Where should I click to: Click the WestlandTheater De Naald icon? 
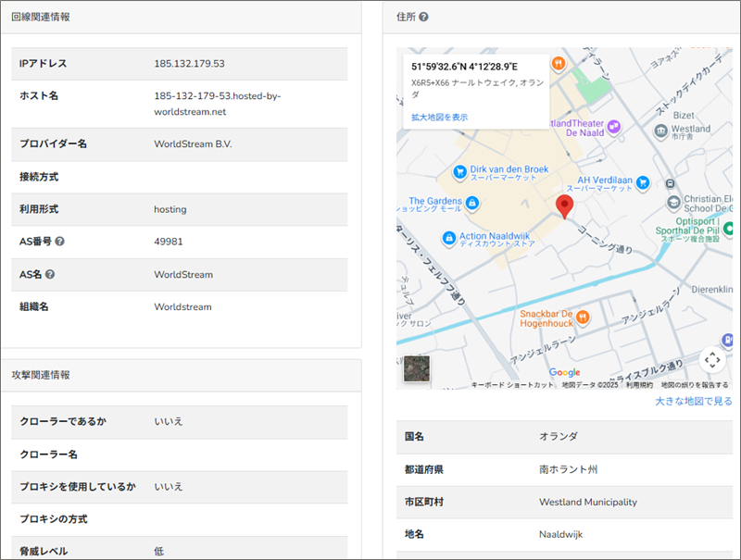click(613, 125)
